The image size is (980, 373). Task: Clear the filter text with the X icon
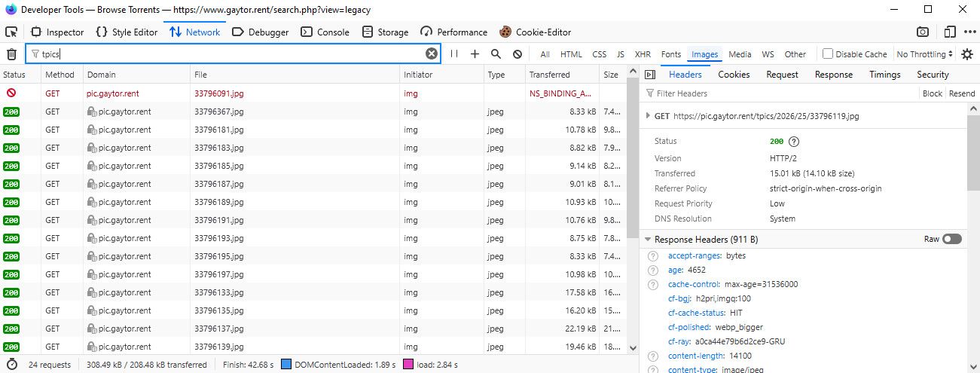pyautogui.click(x=432, y=54)
